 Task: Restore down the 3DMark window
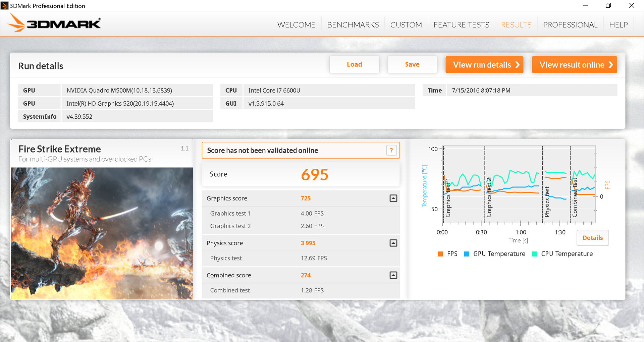(x=608, y=5)
